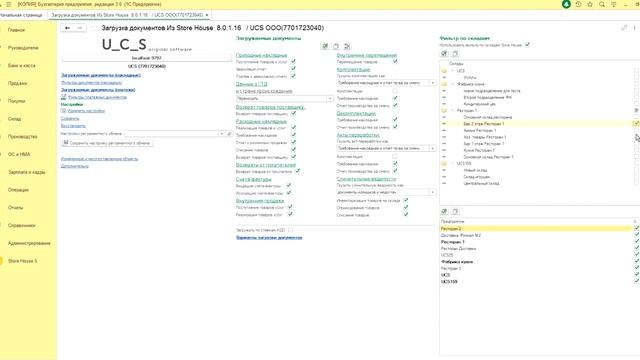
Task: Open favorites star icon in title bar
Action: pos(590,4)
